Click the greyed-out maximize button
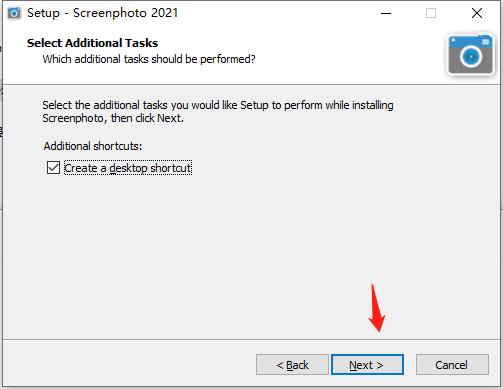The image size is (503, 389). pos(431,13)
